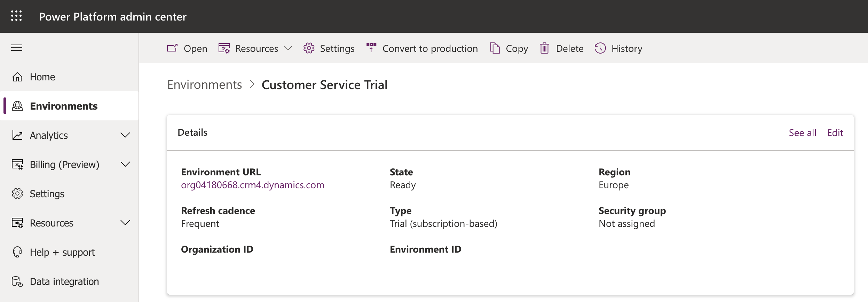
Task: Click the Open environment toolbar icon
Action: (172, 48)
